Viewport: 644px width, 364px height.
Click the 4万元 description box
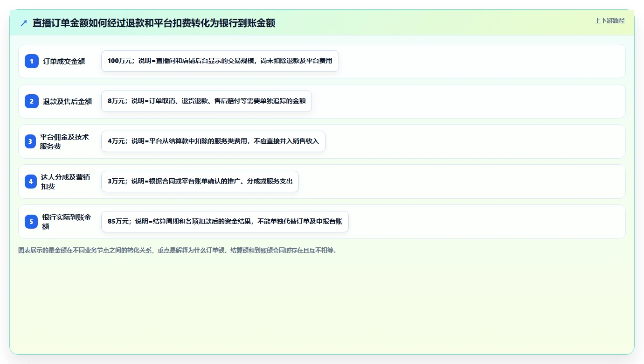[x=213, y=141]
